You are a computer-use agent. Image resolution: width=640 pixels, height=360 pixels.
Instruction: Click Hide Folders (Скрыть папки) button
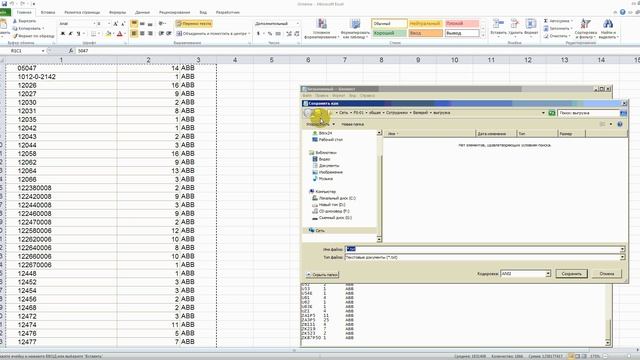322,275
